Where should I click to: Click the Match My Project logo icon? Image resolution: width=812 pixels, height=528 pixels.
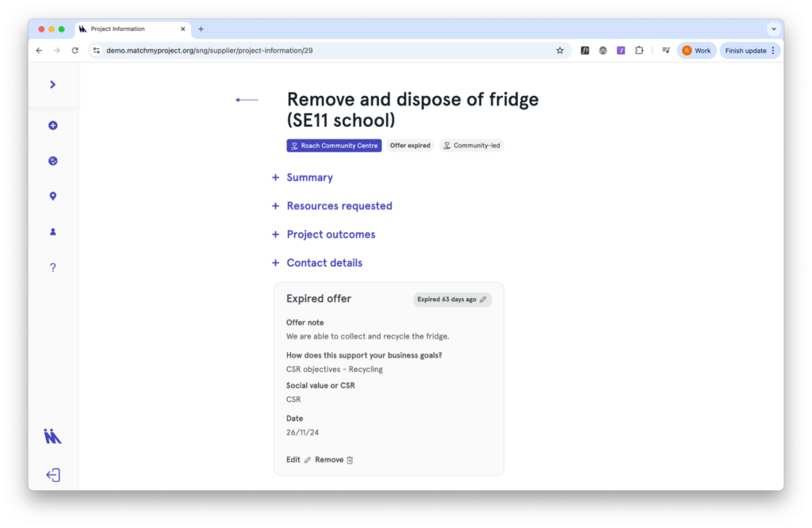coord(53,436)
